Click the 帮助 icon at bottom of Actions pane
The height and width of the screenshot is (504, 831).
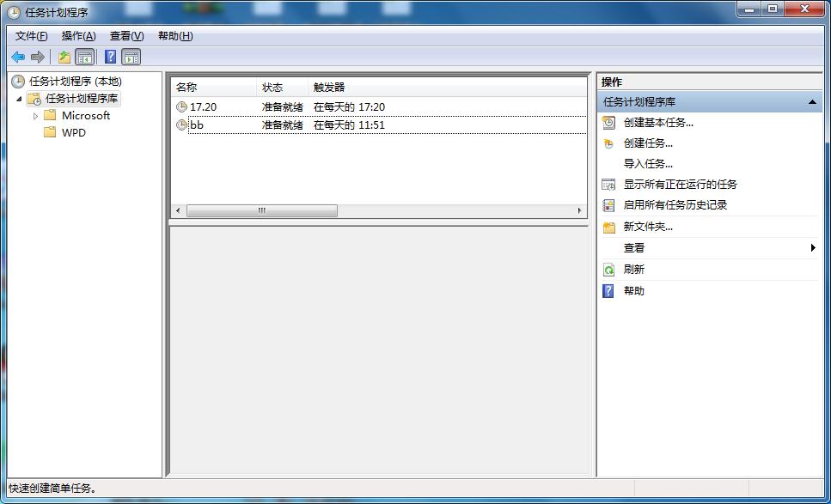(608, 289)
